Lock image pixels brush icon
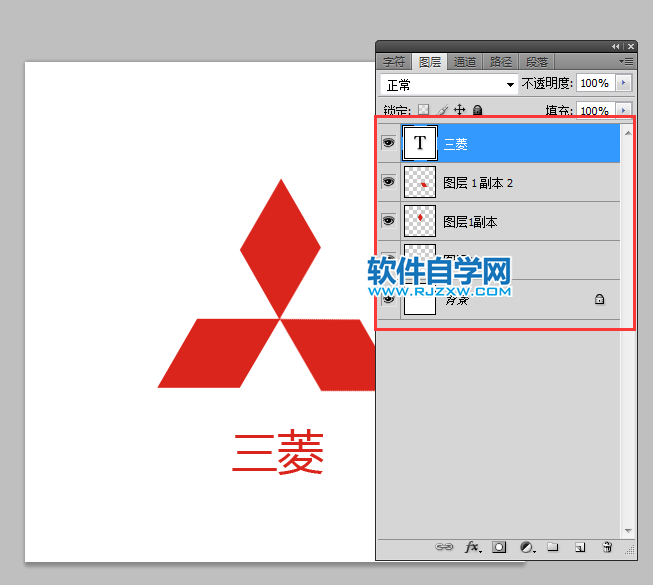 (x=443, y=110)
